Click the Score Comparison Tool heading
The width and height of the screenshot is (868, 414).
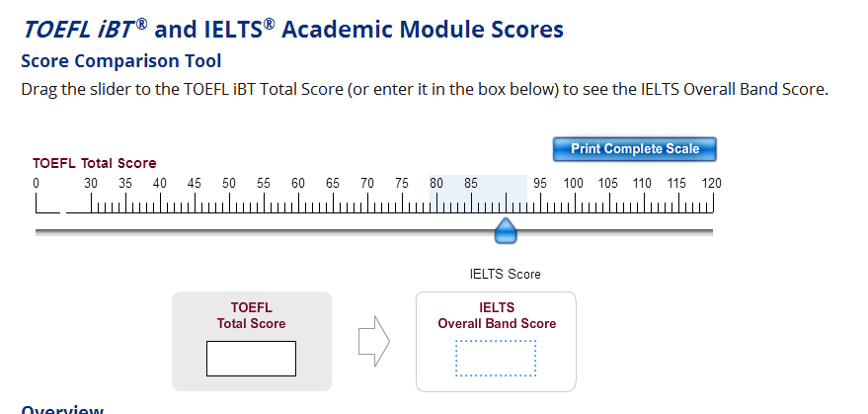tap(120, 61)
